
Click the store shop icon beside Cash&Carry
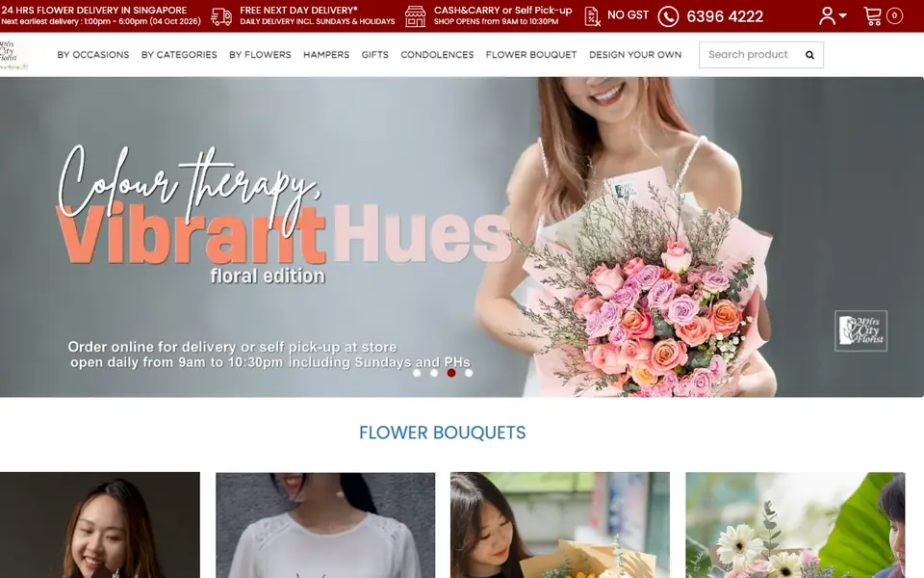(415, 16)
